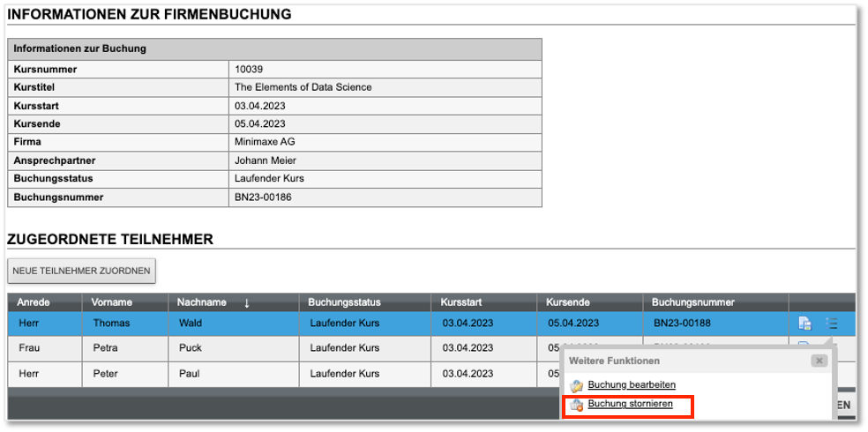Click Kursende date 05.04.2023 in Wald's row

pyautogui.click(x=573, y=323)
